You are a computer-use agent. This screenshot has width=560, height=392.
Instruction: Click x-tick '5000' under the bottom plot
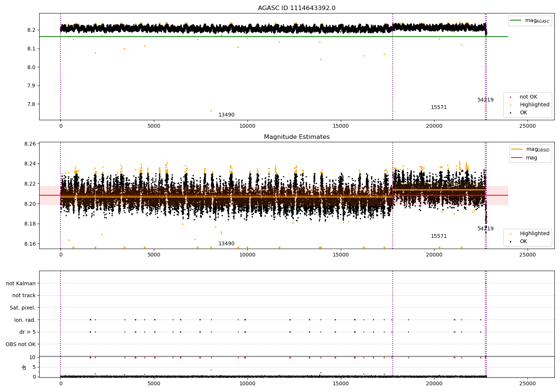[154, 383]
